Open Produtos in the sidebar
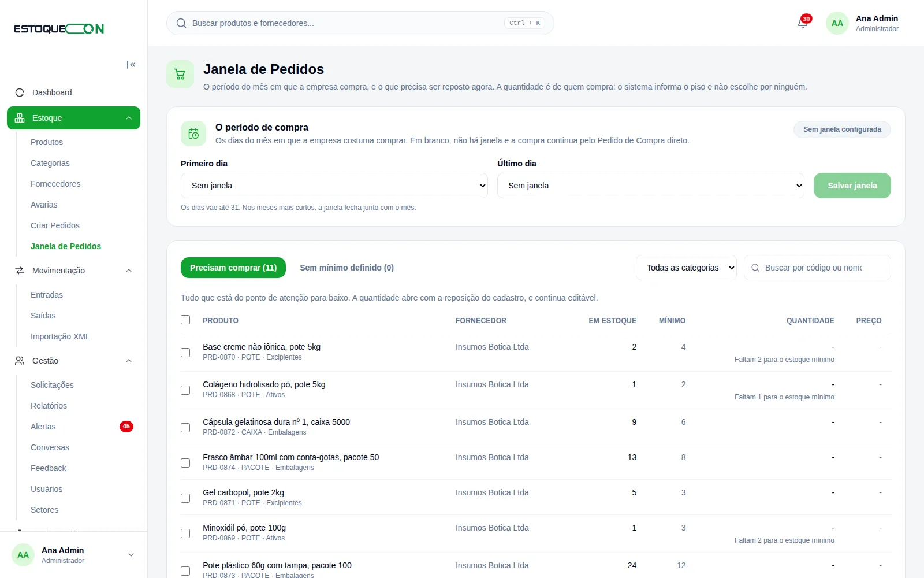This screenshot has height=578, width=924. tap(47, 142)
